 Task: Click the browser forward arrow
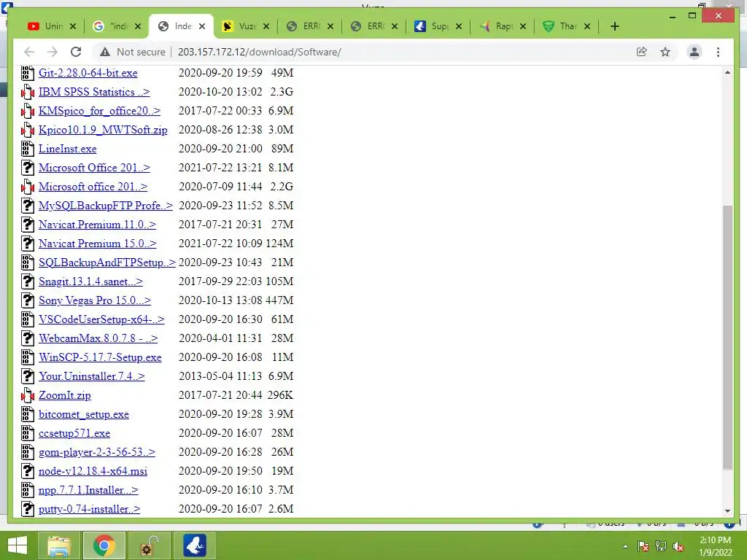click(x=53, y=52)
